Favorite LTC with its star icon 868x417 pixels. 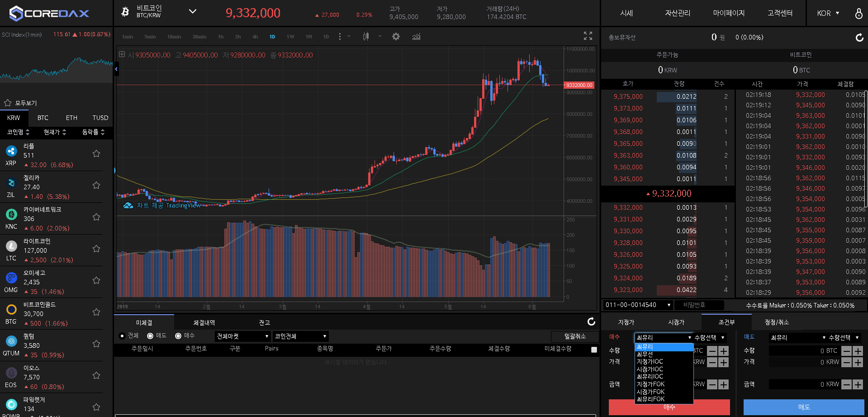[x=96, y=249]
